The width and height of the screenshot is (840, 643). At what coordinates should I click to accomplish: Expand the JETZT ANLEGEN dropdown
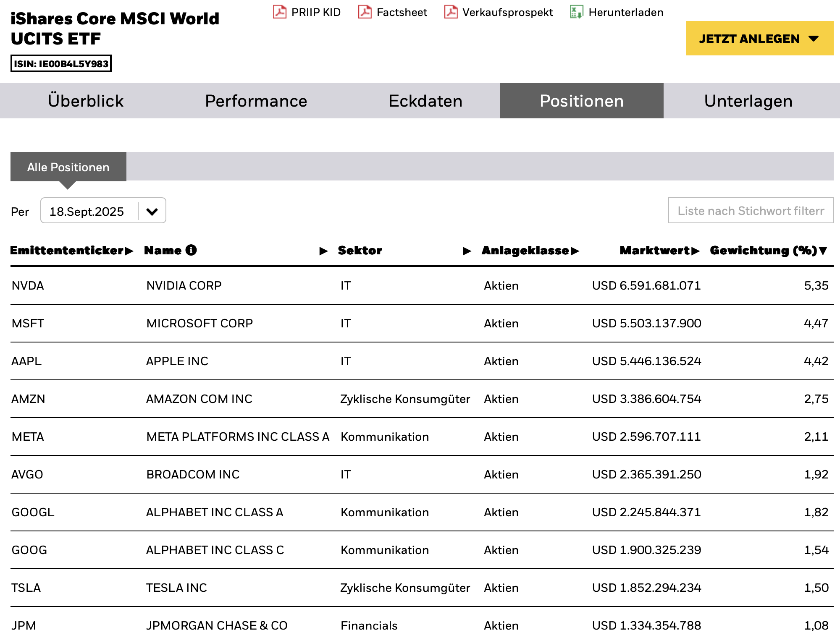pos(759,39)
